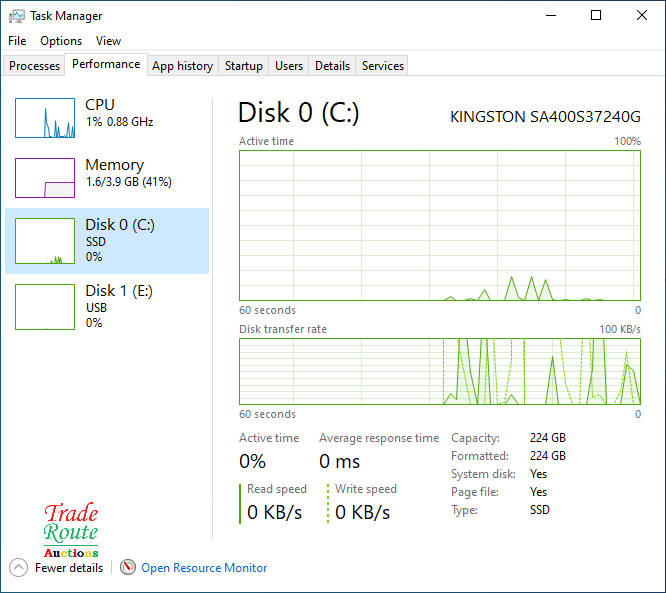The width and height of the screenshot is (666, 593).
Task: Switch to the App history tab
Action: click(182, 66)
